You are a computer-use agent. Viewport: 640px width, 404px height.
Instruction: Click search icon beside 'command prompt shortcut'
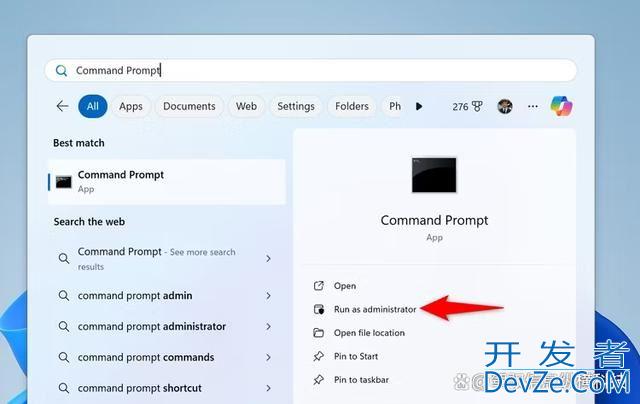pyautogui.click(x=64, y=388)
